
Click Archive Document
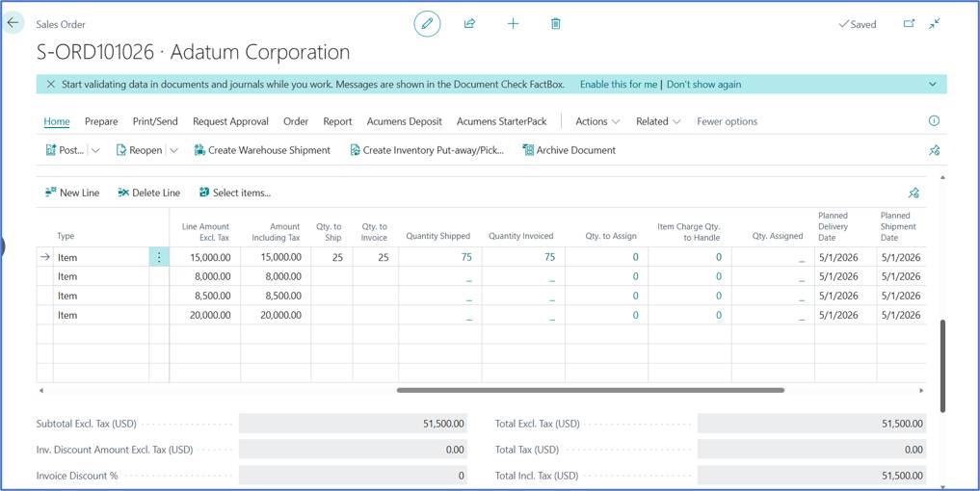(x=569, y=150)
